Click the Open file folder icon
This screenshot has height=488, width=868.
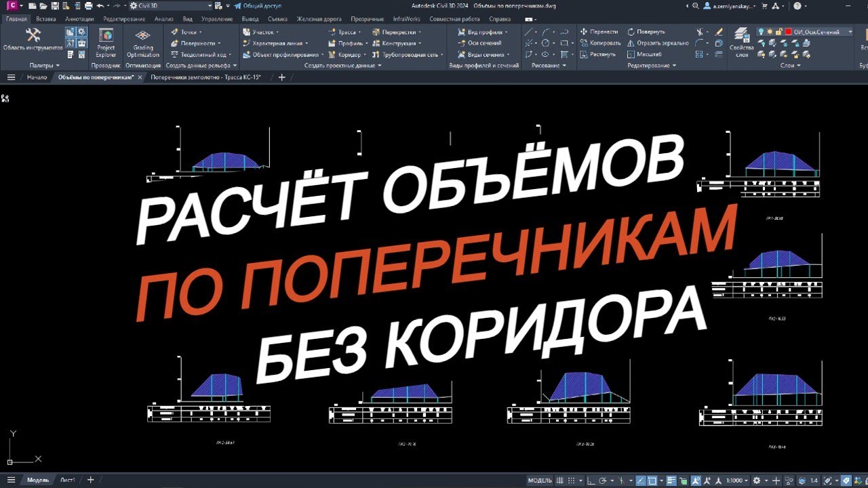(x=43, y=5)
